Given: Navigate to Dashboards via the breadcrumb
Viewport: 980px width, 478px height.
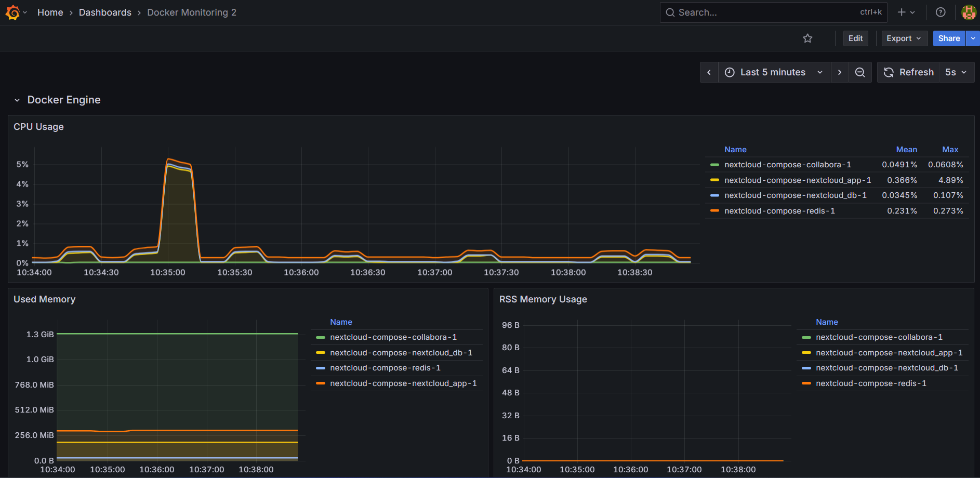Looking at the screenshot, I should pyautogui.click(x=105, y=12).
